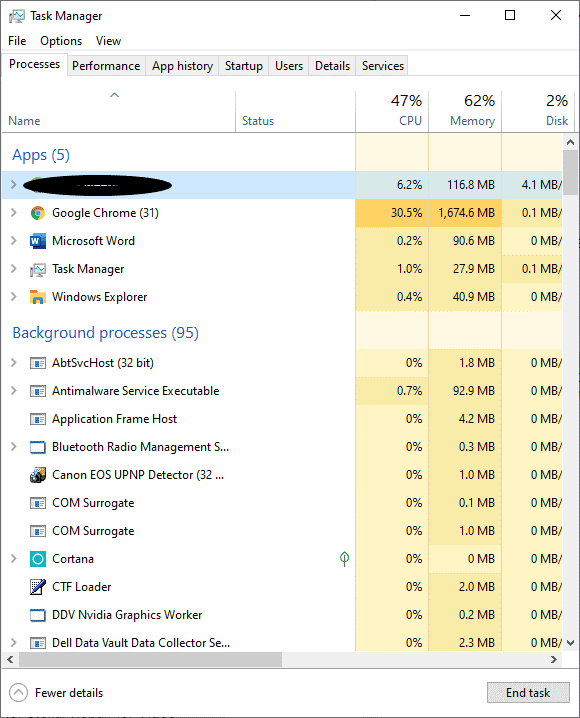Open the Startup tab
580x718 pixels.
pyautogui.click(x=244, y=66)
